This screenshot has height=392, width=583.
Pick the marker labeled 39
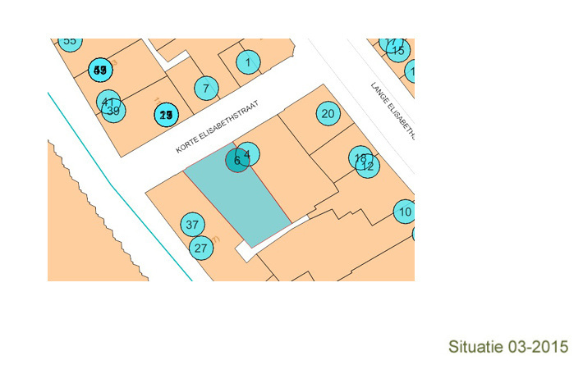point(115,112)
